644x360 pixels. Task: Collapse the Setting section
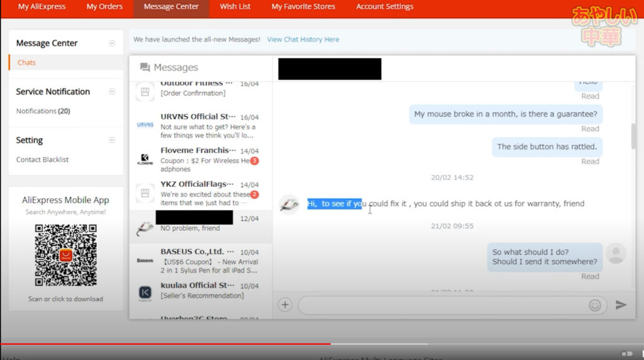point(112,140)
